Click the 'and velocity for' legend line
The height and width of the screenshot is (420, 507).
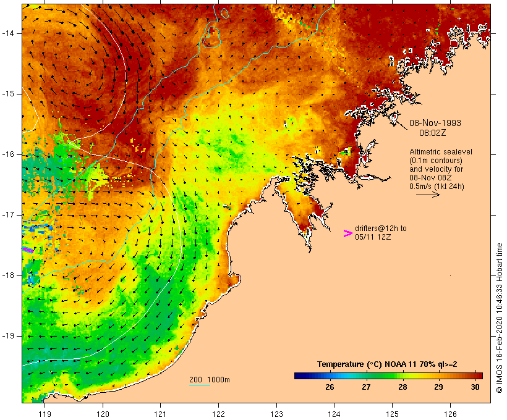pos(436,169)
